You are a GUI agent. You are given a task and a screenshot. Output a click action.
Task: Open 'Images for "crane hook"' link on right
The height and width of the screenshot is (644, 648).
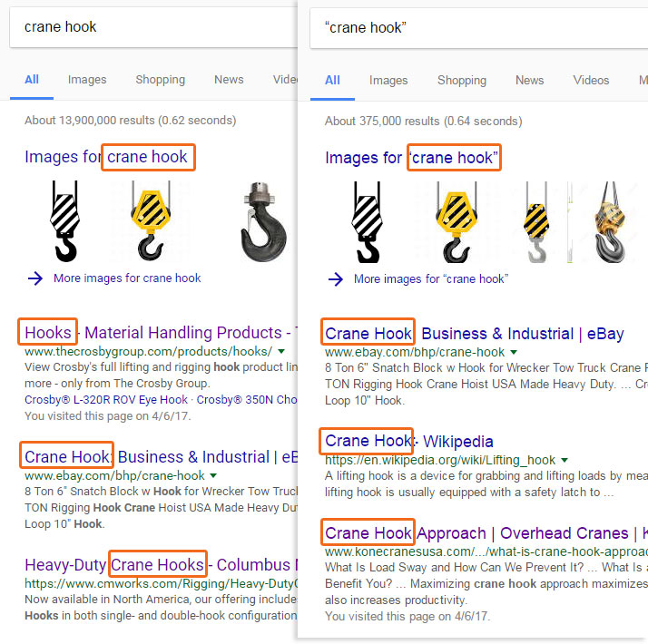coord(412,158)
